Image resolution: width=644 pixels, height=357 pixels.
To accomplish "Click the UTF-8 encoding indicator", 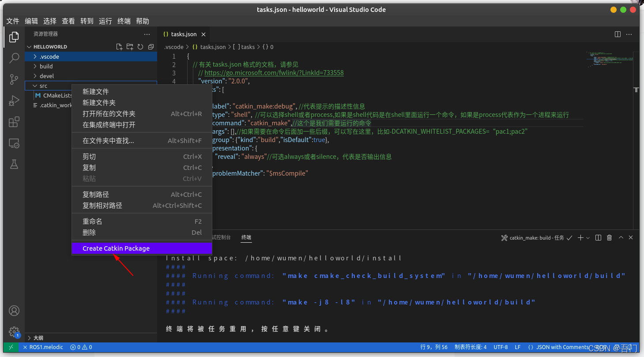I will [501, 347].
